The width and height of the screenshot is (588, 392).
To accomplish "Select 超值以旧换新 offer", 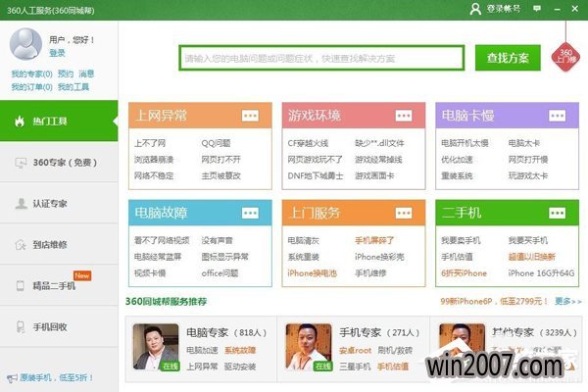I will pyautogui.click(x=532, y=257).
